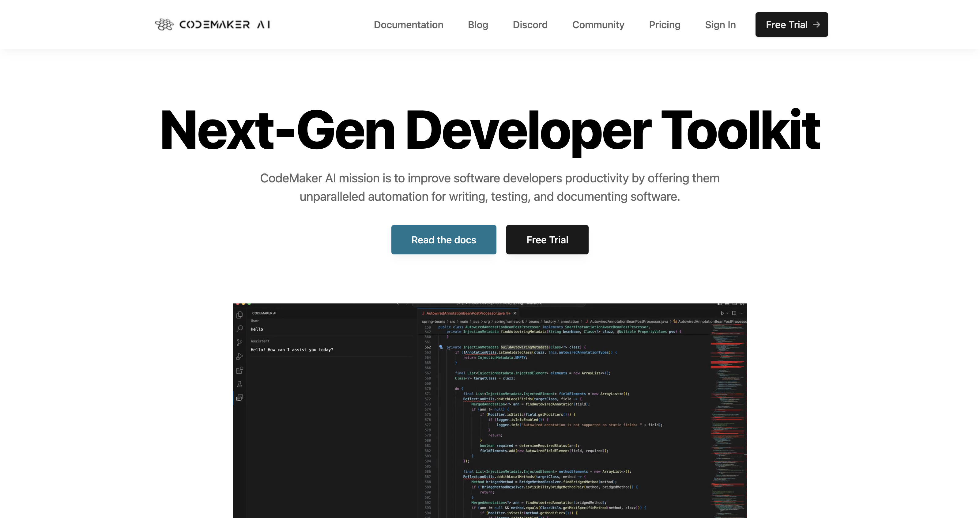Open the Discord link in header

point(530,25)
